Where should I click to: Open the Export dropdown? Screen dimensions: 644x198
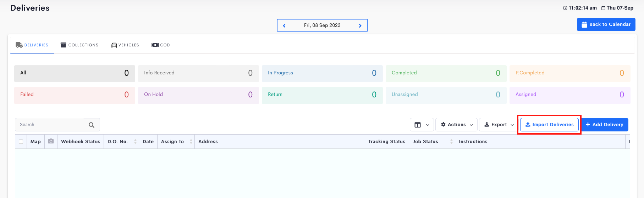499,125
